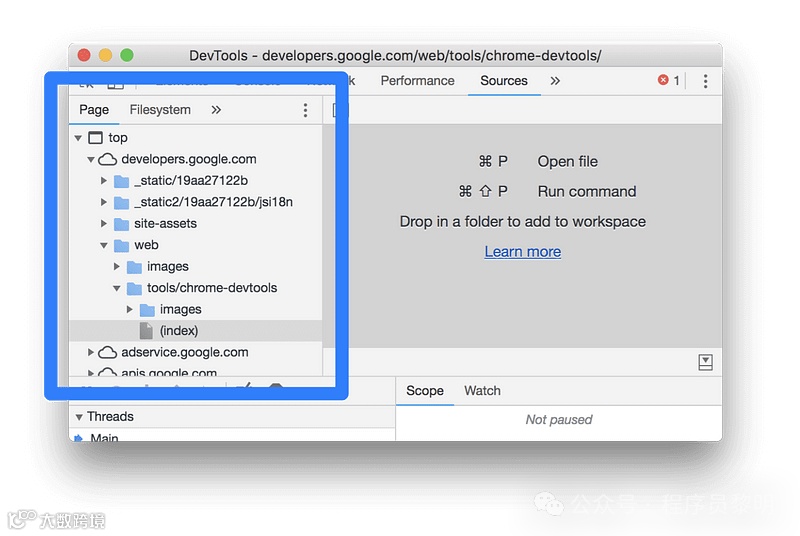The height and width of the screenshot is (536, 800).
Task: Minimize DevTools window with yellow button
Action: 106,55
